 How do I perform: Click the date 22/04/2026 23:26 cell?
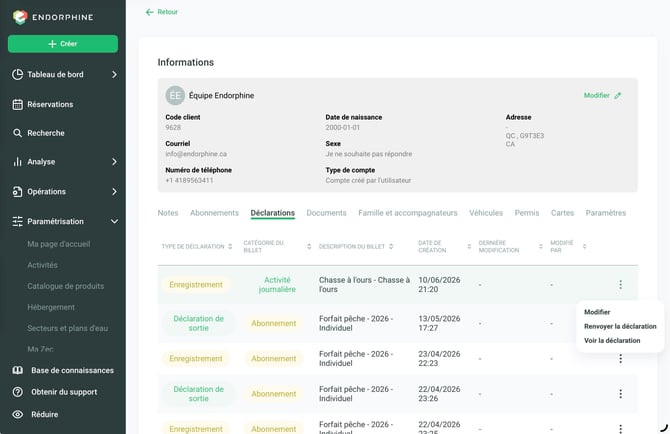(x=439, y=393)
